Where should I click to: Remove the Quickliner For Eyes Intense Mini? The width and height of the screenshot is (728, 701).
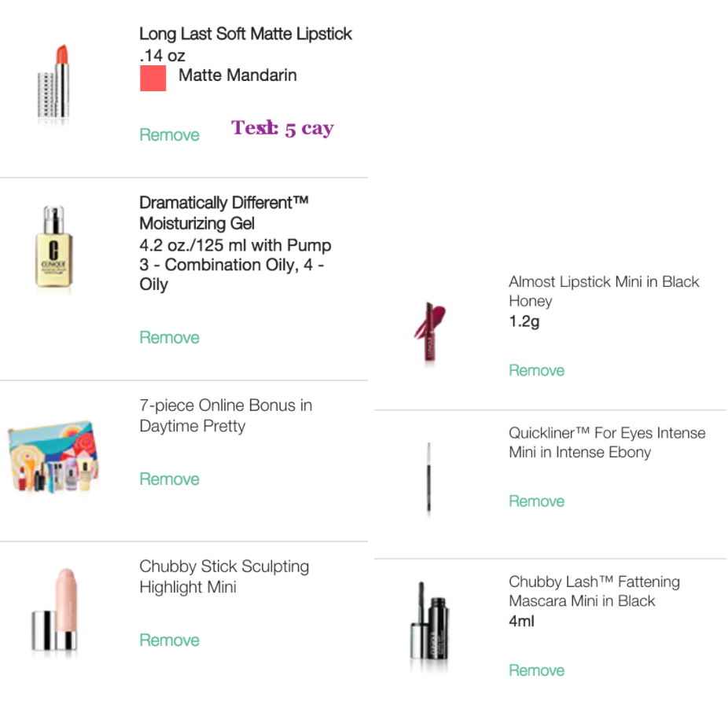[537, 501]
